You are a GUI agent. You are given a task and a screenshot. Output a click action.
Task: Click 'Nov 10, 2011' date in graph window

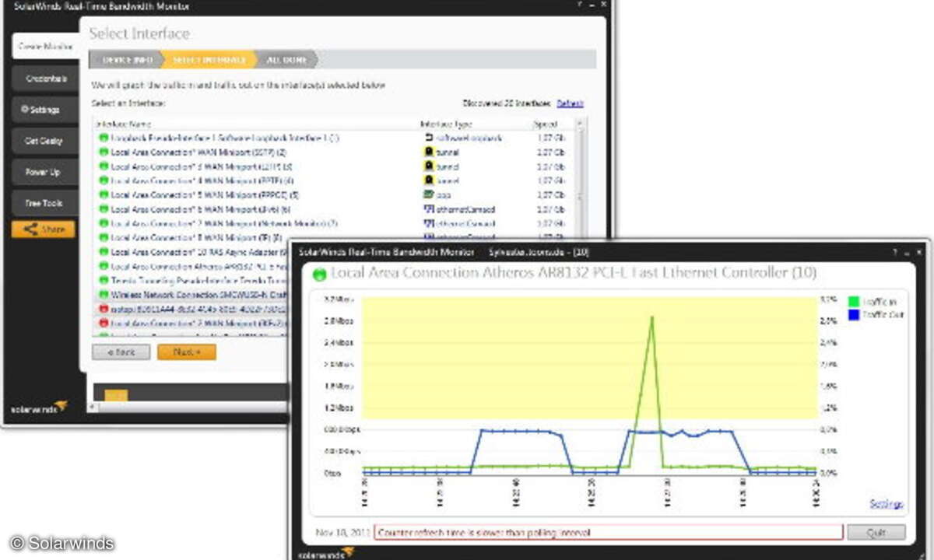click(342, 533)
